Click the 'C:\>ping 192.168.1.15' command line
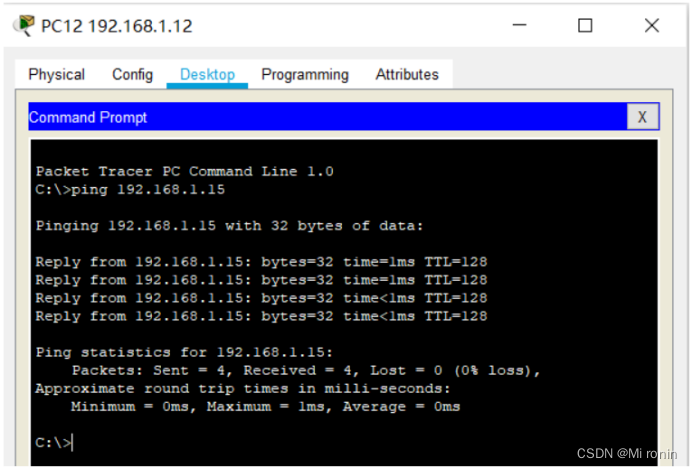This screenshot has width=692, height=469. pos(130,190)
